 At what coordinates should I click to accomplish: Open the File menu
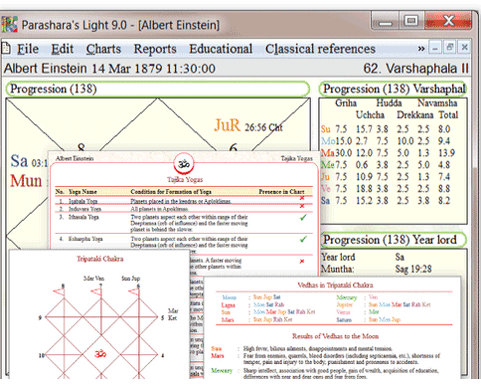(x=28, y=49)
